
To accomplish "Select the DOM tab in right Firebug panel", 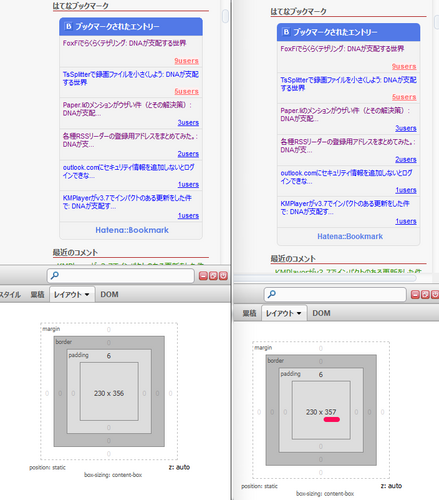I will pyautogui.click(x=321, y=313).
